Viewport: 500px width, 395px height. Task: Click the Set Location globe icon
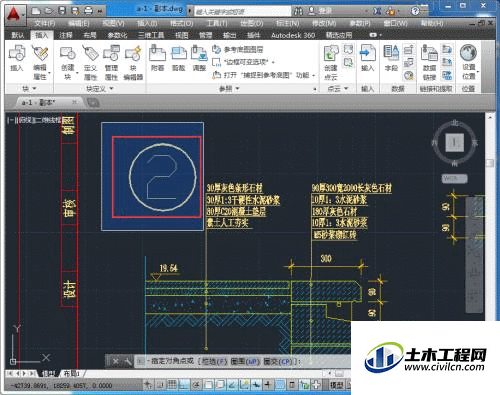468,62
